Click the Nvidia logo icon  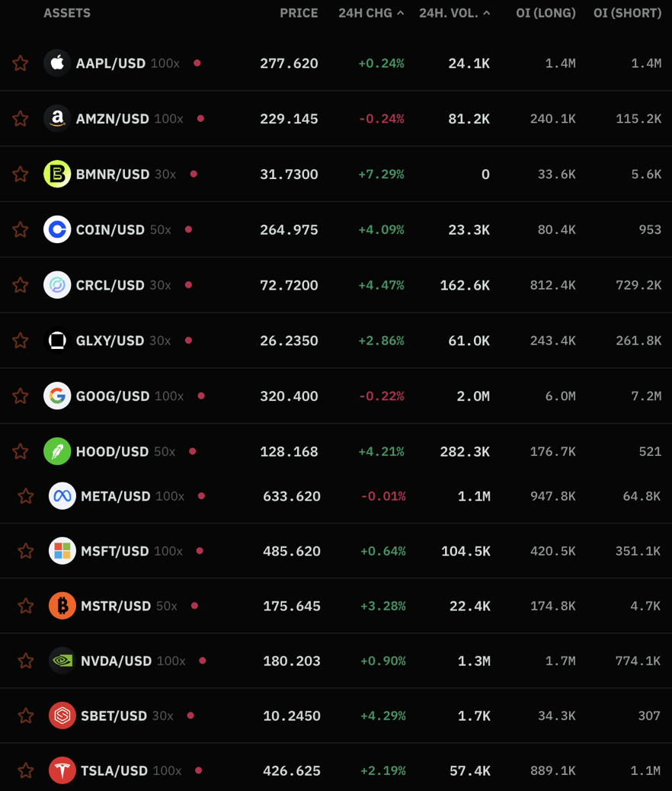click(x=62, y=661)
